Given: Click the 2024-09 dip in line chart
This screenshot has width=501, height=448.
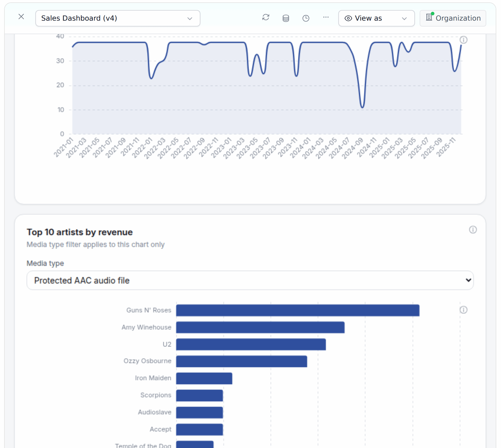Looking at the screenshot, I should click(x=362, y=106).
